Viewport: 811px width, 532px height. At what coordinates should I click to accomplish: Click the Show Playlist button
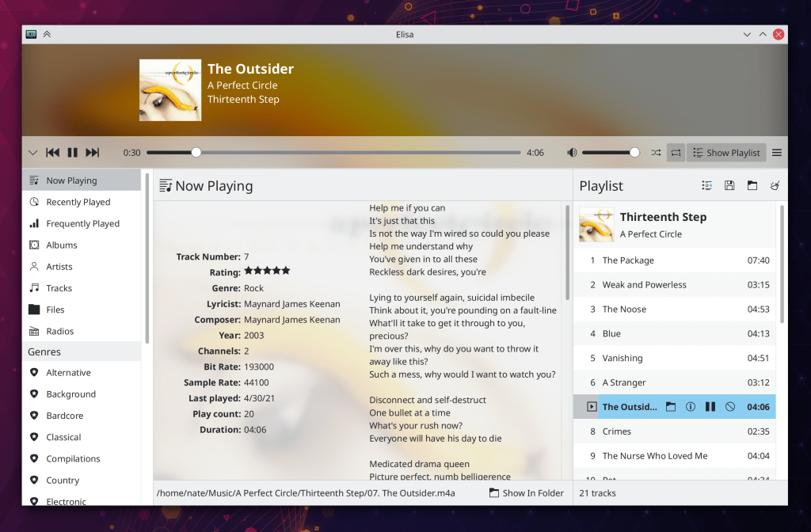tap(725, 153)
